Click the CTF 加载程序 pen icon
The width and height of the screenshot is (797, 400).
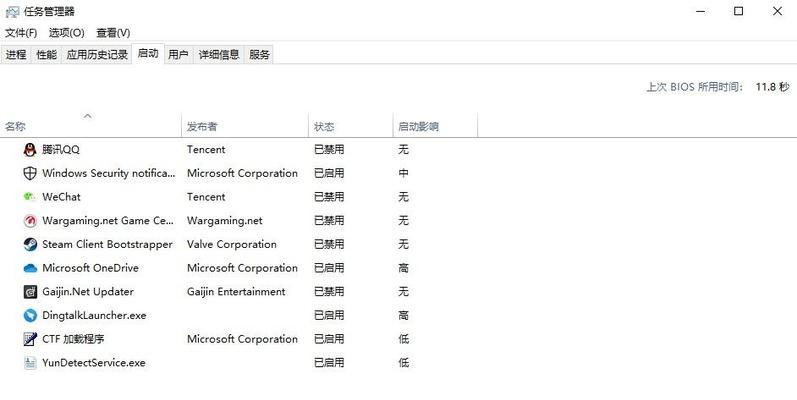30,339
